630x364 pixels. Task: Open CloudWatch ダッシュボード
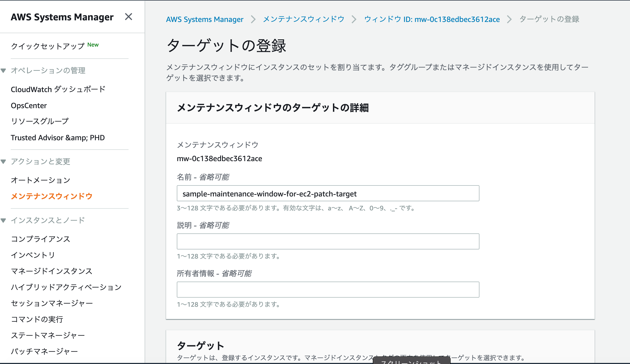tap(58, 89)
